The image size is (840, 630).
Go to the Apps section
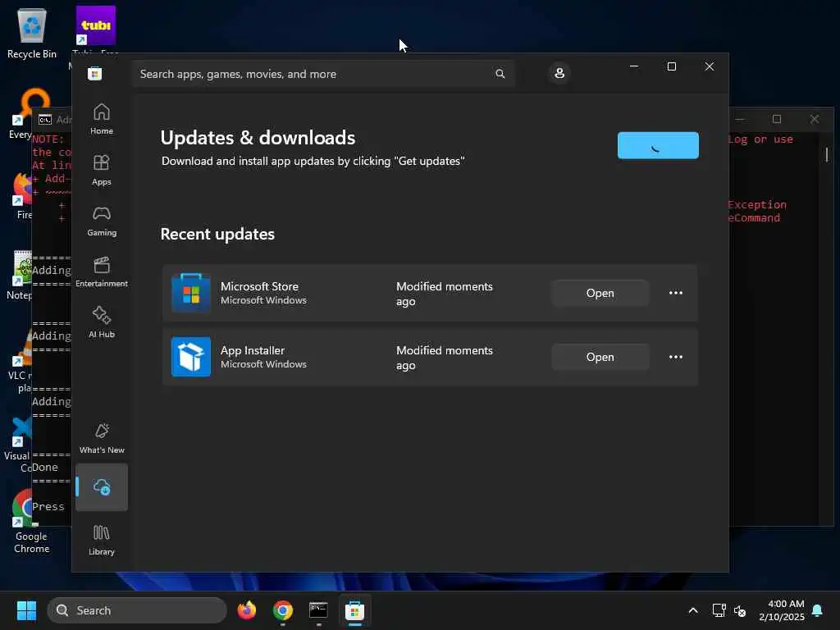point(101,170)
